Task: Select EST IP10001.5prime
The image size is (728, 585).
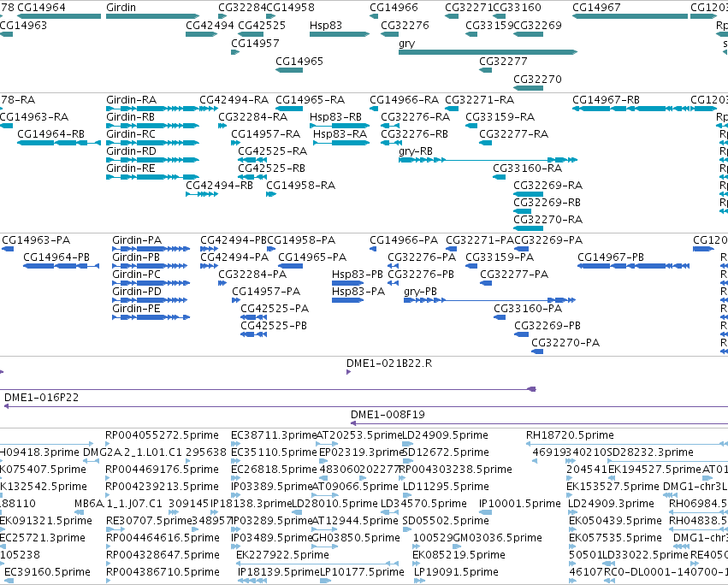Action: click(519, 504)
